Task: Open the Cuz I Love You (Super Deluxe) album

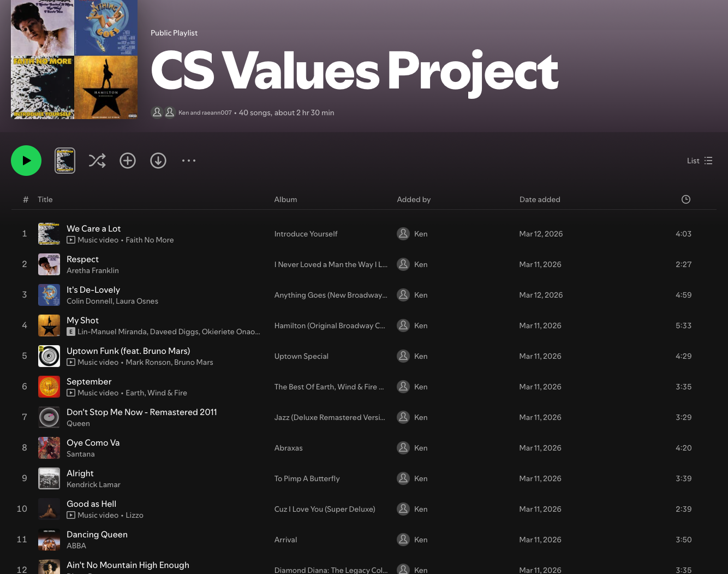Action: coord(325,509)
